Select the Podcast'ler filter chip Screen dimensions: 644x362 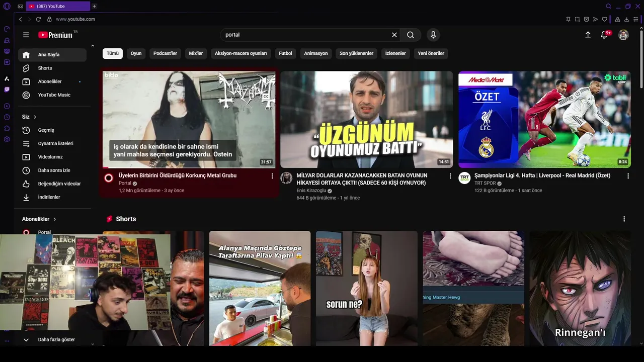[x=166, y=53]
